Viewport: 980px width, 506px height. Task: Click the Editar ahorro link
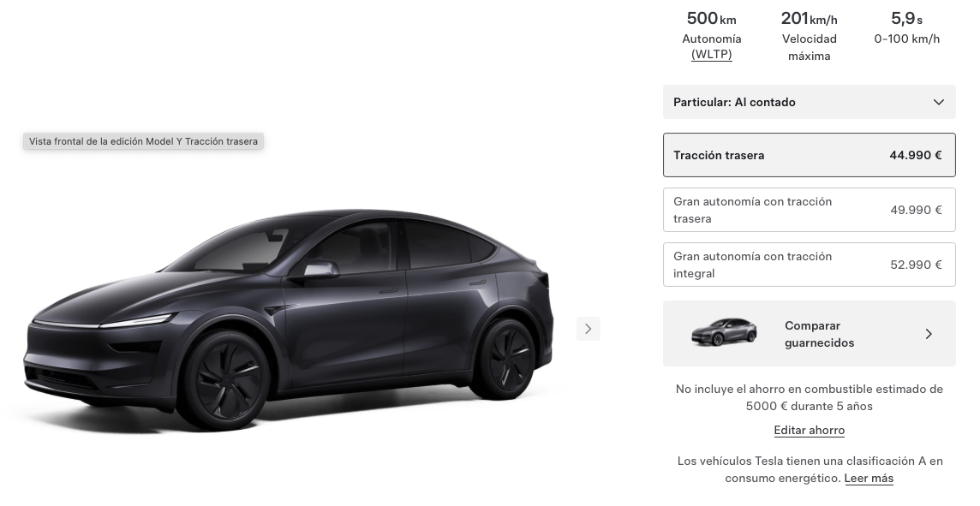810,431
